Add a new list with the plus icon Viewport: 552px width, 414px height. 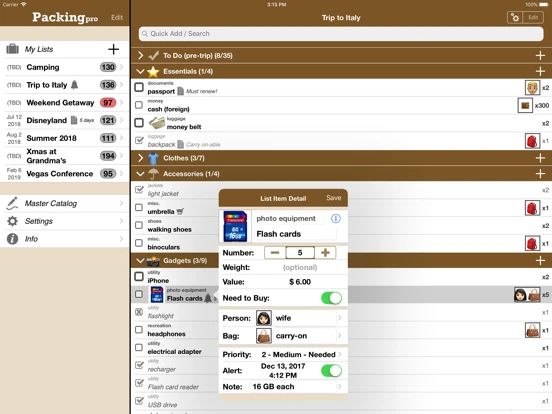[113, 49]
